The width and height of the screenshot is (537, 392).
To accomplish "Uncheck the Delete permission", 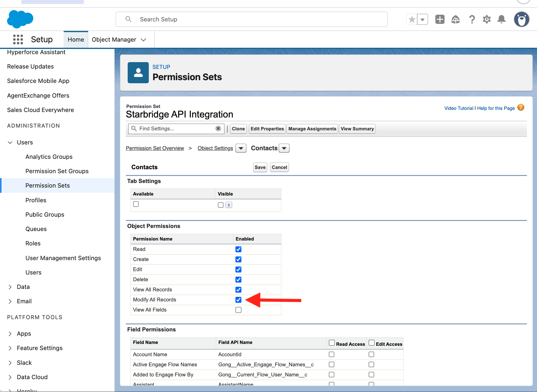I will pyautogui.click(x=238, y=280).
